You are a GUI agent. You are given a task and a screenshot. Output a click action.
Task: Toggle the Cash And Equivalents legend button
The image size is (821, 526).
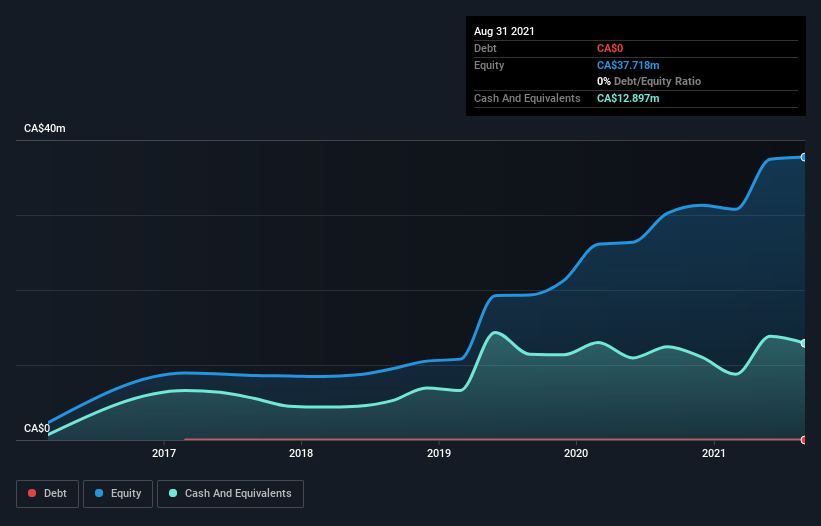coord(230,494)
